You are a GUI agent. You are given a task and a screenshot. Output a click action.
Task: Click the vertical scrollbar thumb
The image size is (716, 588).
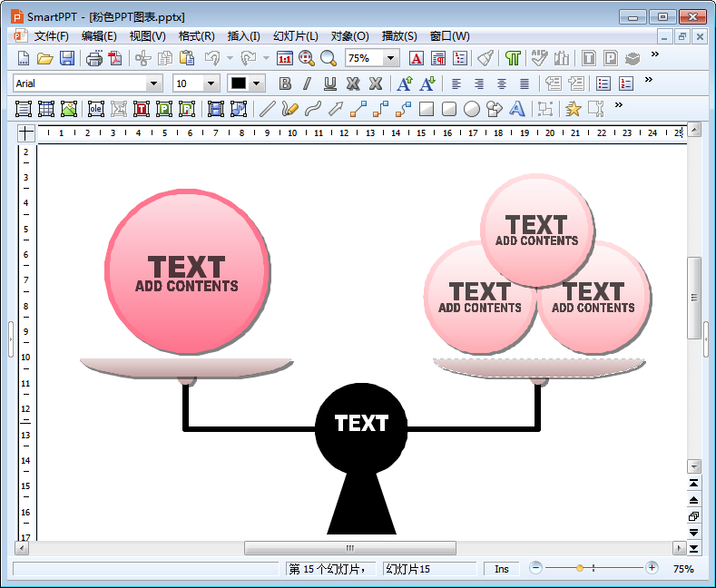(694, 298)
